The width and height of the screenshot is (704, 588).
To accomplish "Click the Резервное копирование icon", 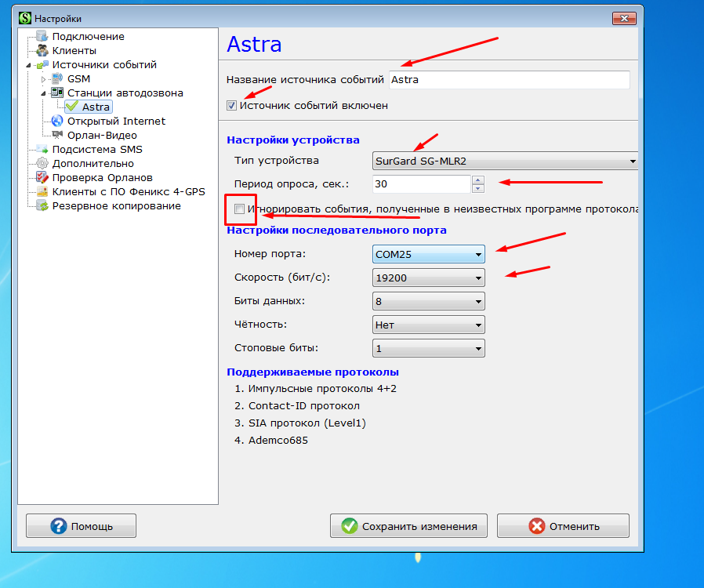I will [42, 205].
